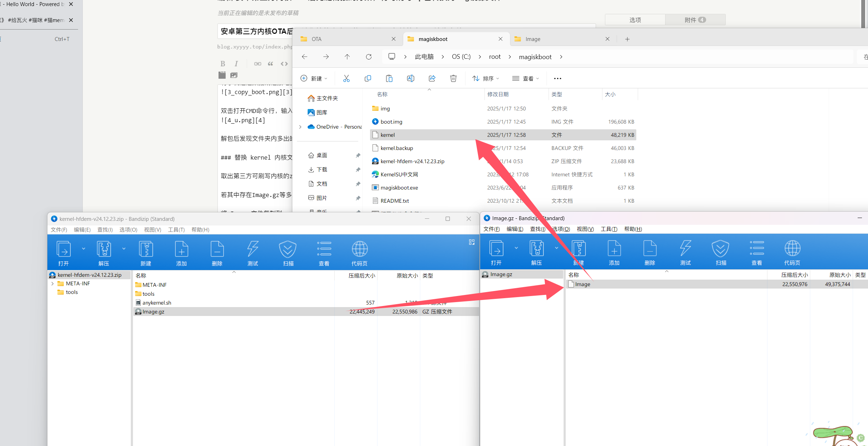The height and width of the screenshot is (446, 868).
Task: Click Paste icon in Explorer toolbar
Action: (389, 78)
